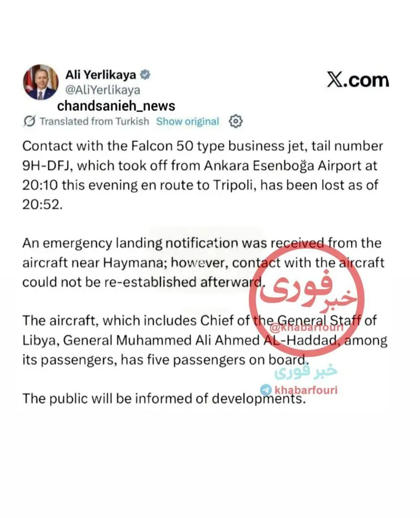
Task: Click the @khabarfouri handle inside the stamp
Action: (307, 328)
